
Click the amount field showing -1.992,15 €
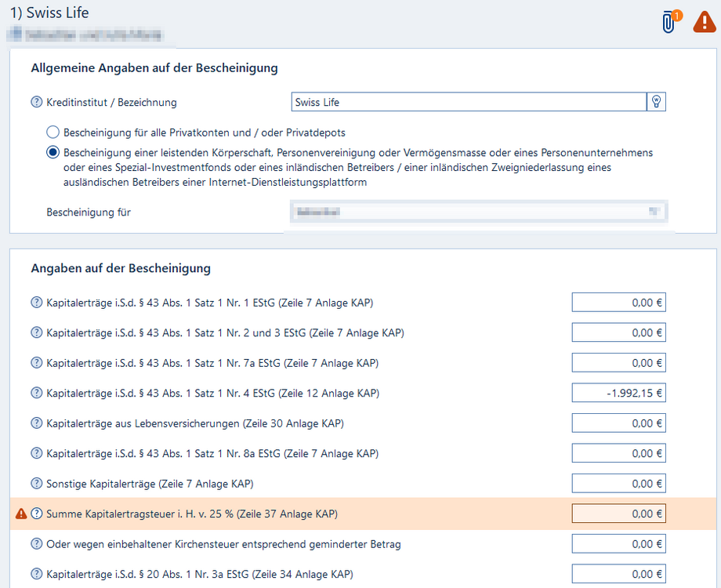tap(618, 394)
